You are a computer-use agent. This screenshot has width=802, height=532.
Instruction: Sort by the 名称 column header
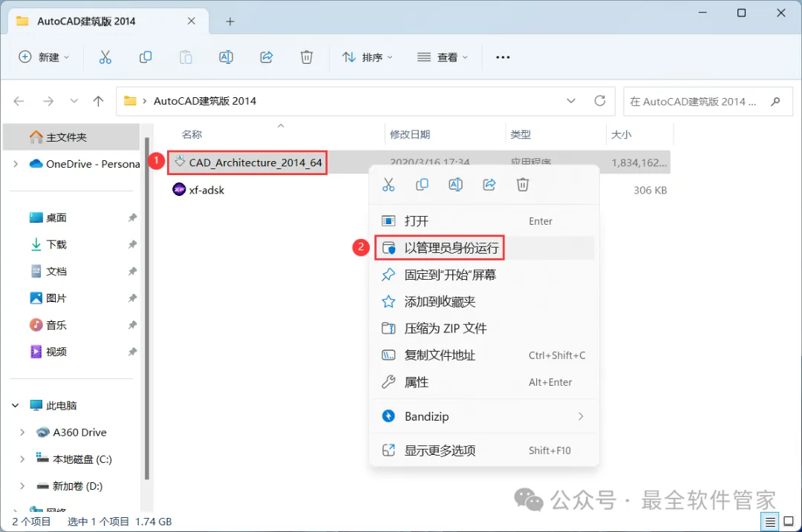192,134
